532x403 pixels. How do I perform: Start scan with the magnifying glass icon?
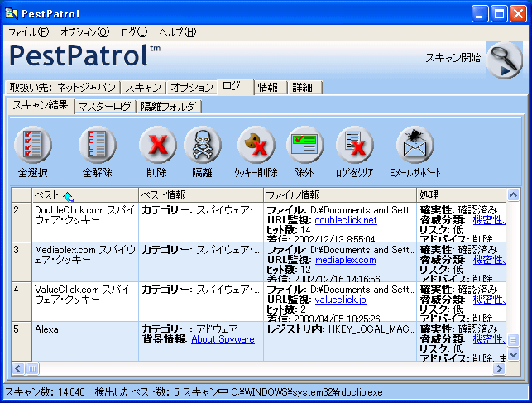(504, 60)
